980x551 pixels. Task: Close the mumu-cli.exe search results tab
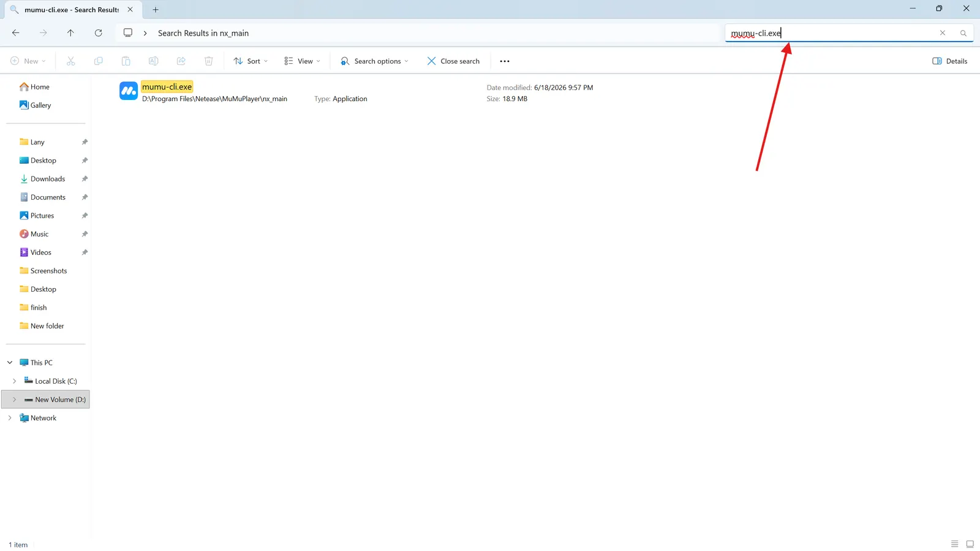pos(130,10)
